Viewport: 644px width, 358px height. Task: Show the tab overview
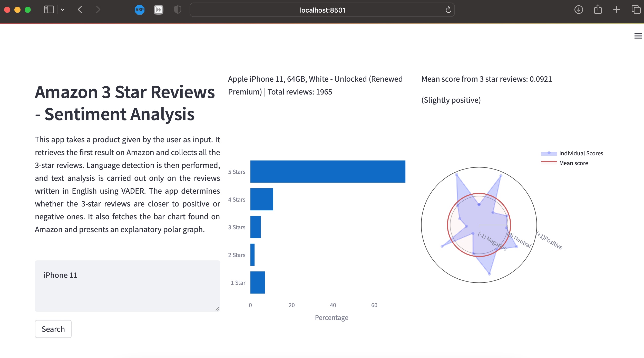tap(635, 10)
